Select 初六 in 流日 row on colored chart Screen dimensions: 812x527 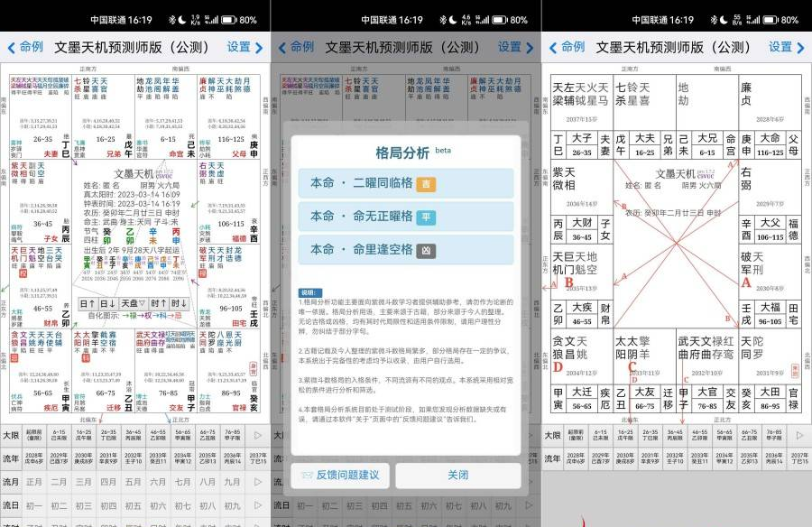tap(158, 505)
